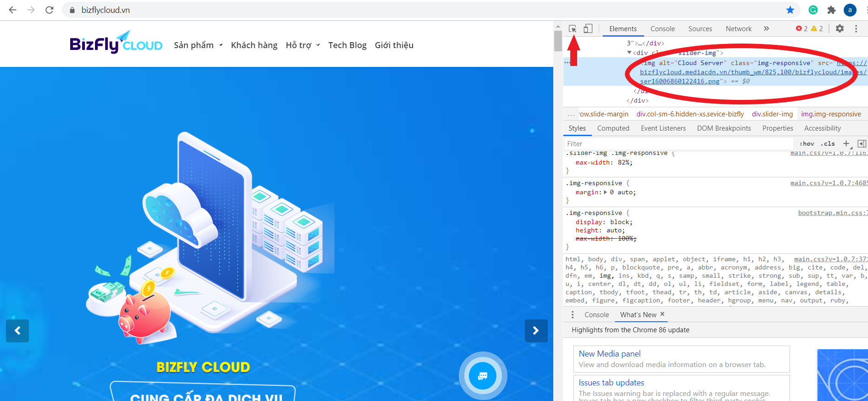Click in the styles Filter field
Viewport: 868px width, 401px height.
pos(678,143)
